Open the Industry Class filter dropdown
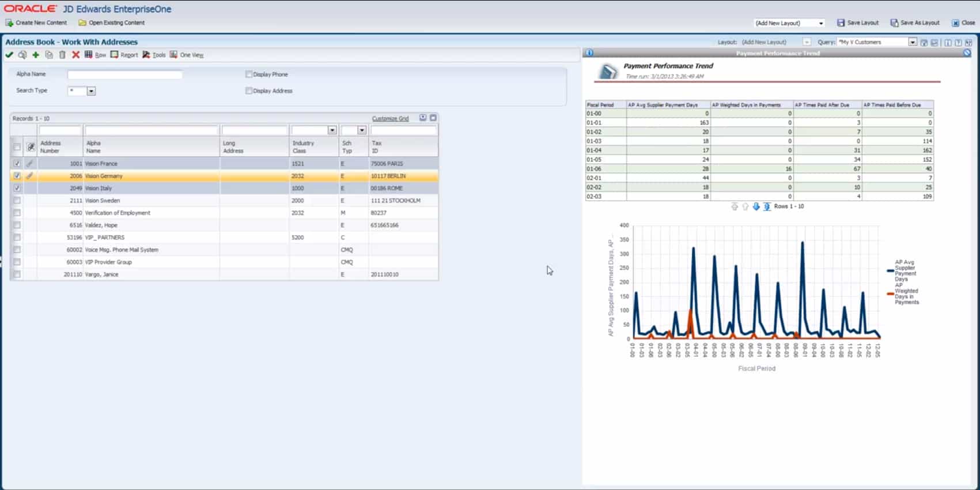The height and width of the screenshot is (490, 980). click(x=332, y=130)
